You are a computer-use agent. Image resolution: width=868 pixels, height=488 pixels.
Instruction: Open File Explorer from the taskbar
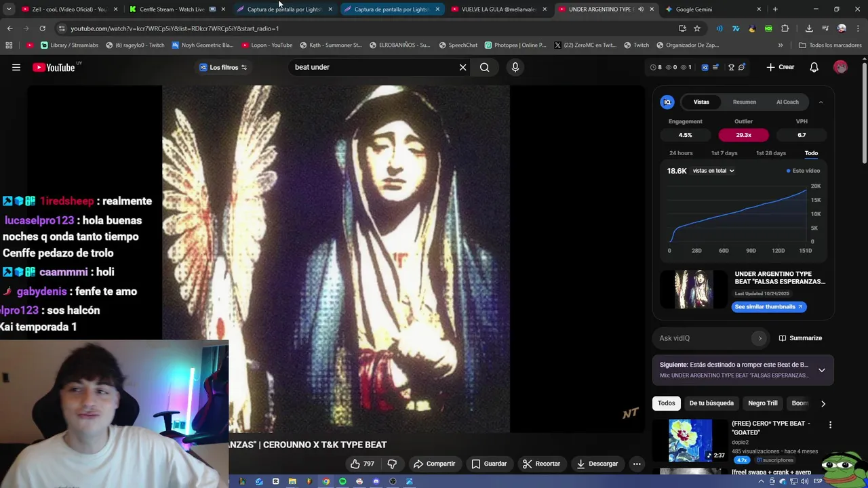coord(292,481)
